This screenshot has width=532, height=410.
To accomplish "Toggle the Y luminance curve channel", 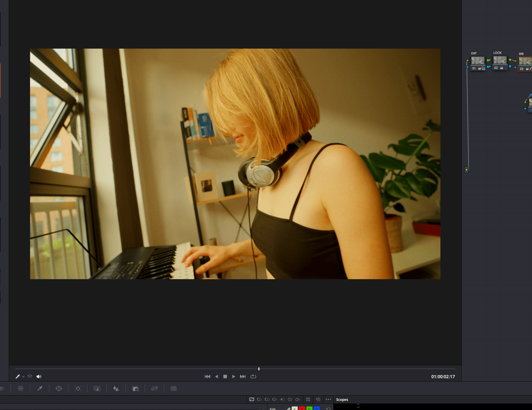I will coord(295,409).
